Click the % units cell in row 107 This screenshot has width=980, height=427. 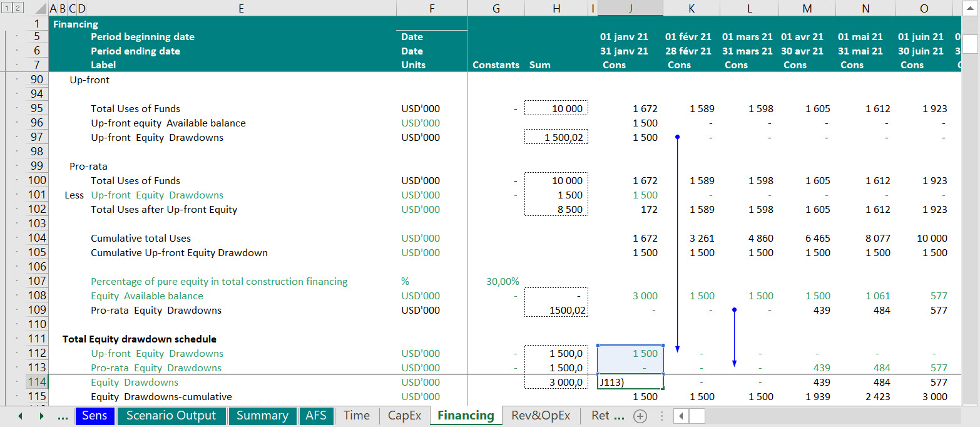tap(406, 282)
